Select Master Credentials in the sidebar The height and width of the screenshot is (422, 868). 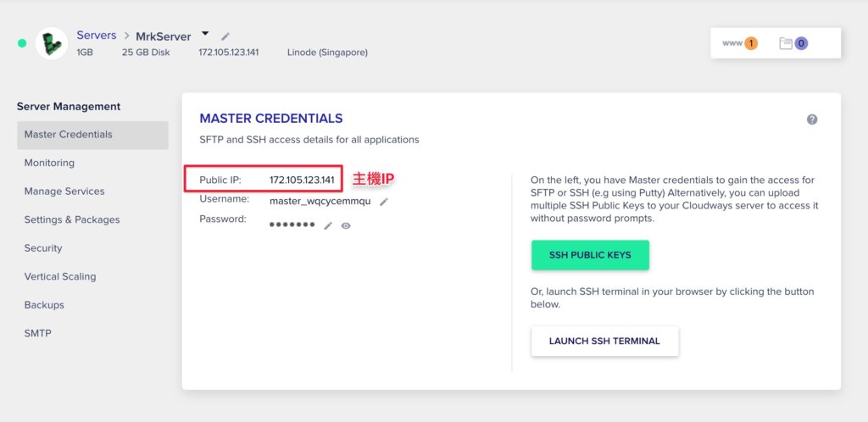click(92, 135)
